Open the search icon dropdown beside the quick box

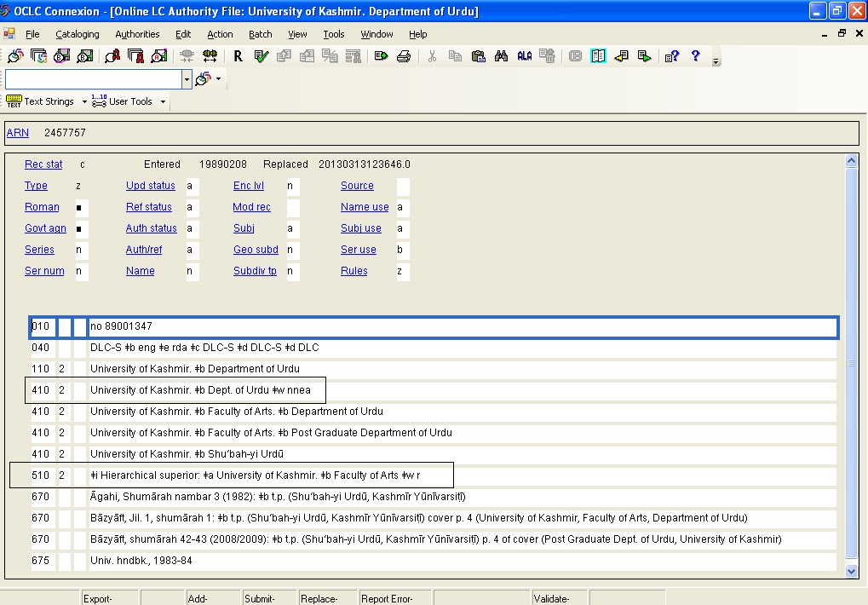[219, 79]
